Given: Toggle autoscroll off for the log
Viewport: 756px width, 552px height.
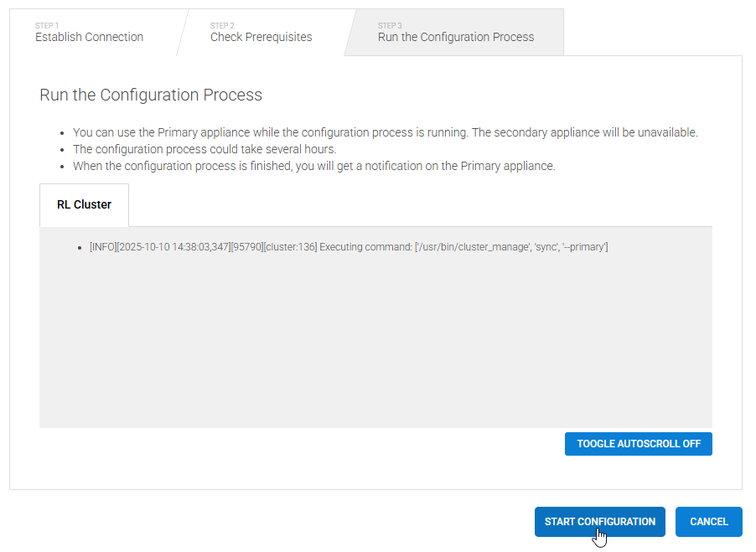Looking at the screenshot, I should (638, 444).
